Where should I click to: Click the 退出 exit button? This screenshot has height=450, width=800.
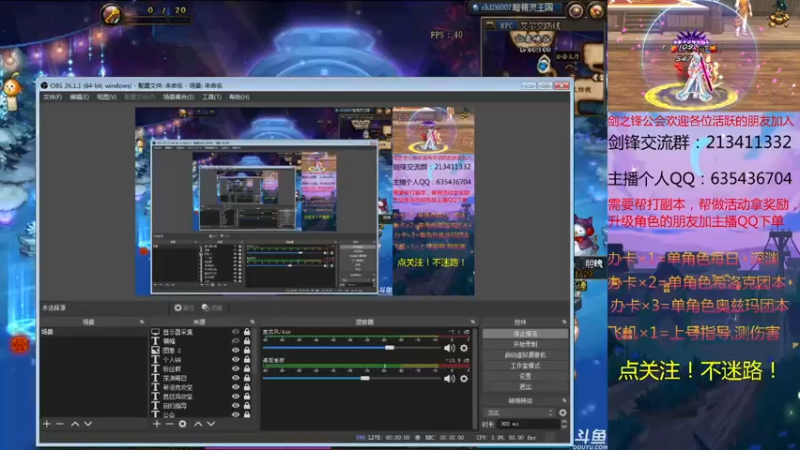pyautogui.click(x=525, y=387)
